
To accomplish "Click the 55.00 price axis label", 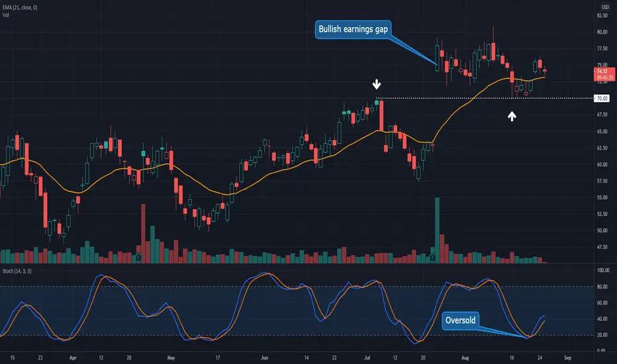I will click(602, 197).
